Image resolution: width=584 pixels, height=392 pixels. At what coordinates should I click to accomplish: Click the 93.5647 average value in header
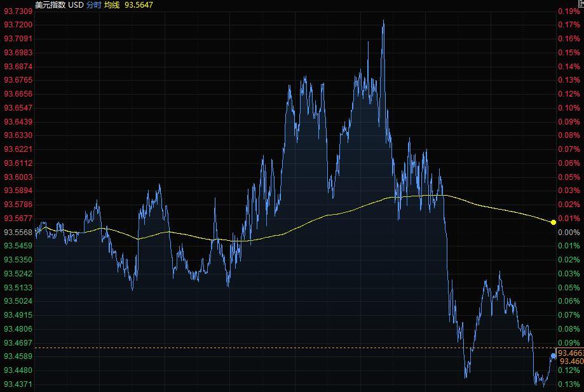139,4
